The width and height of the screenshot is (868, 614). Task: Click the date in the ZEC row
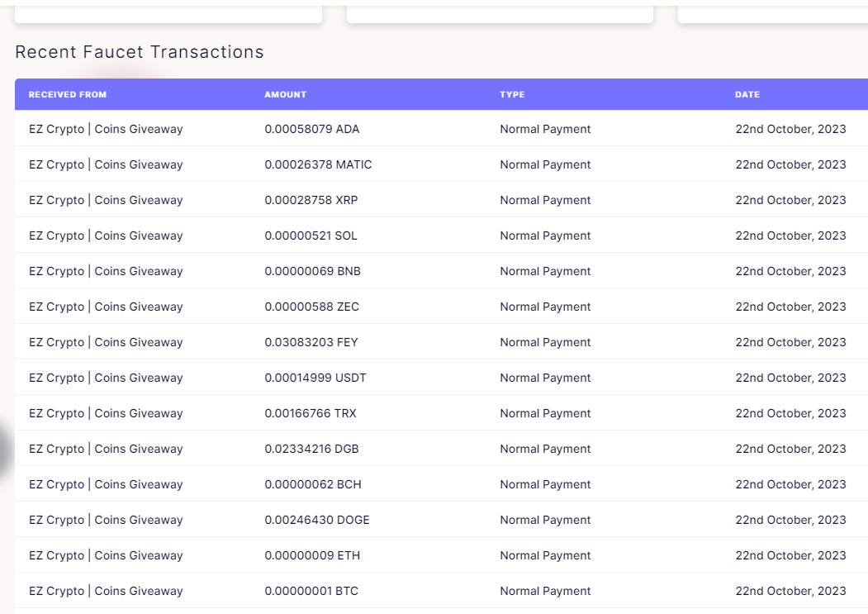pyautogui.click(x=790, y=307)
